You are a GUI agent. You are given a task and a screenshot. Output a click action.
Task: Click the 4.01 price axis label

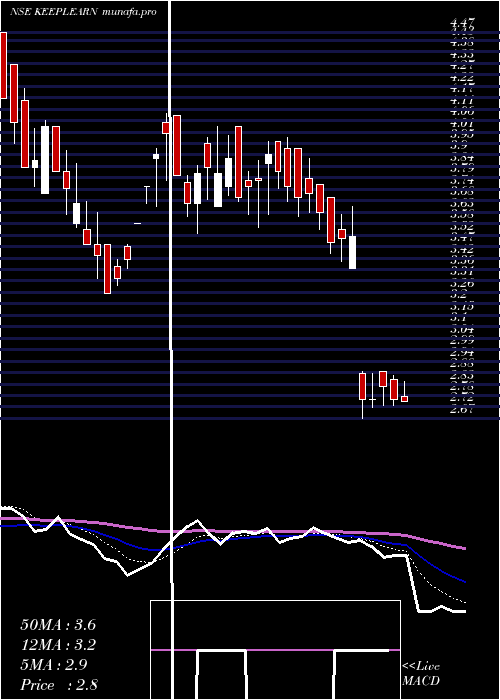pyautogui.click(x=463, y=124)
